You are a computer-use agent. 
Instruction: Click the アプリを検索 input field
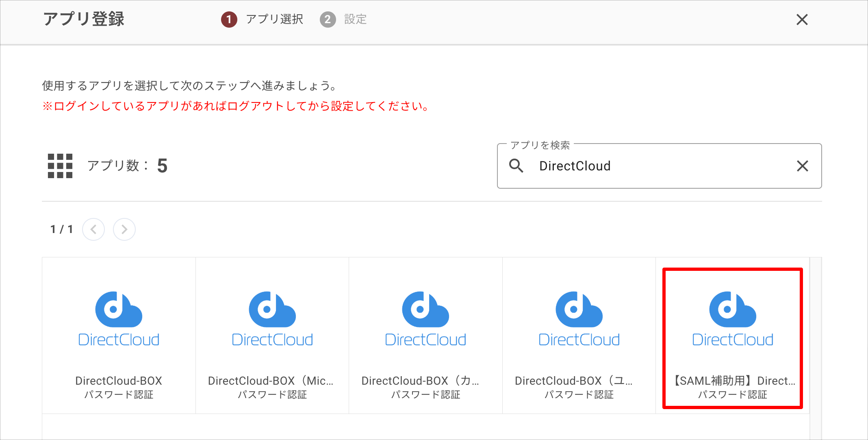659,166
